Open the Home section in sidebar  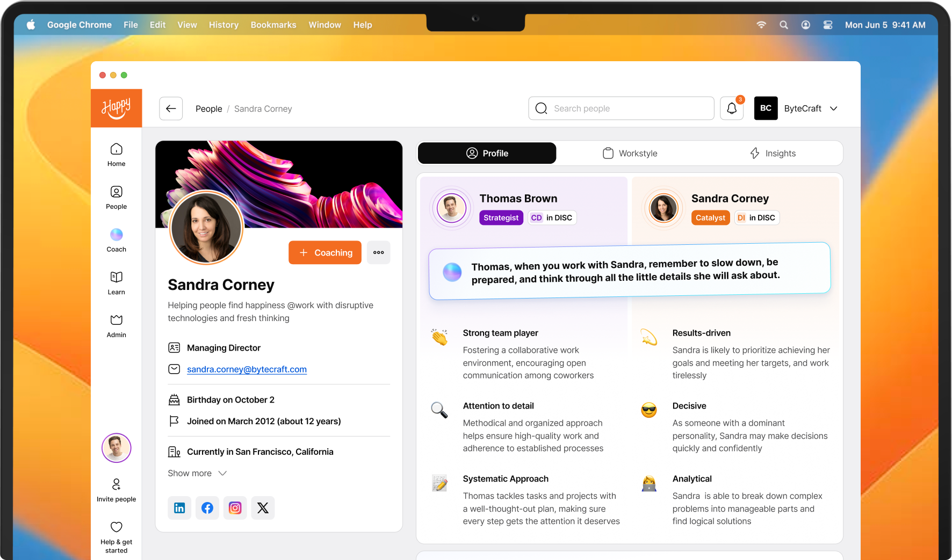pos(116,155)
